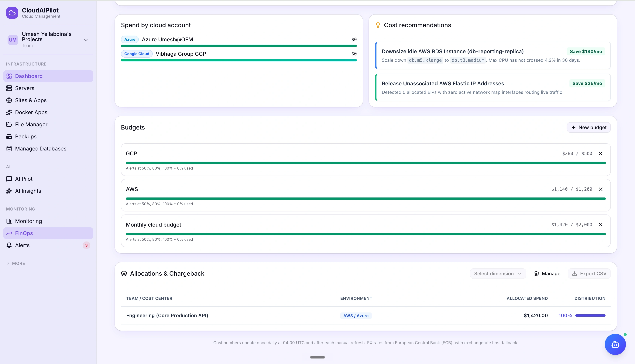635x364 pixels.
Task: Click the GCP budget progress bar
Action: (366, 163)
